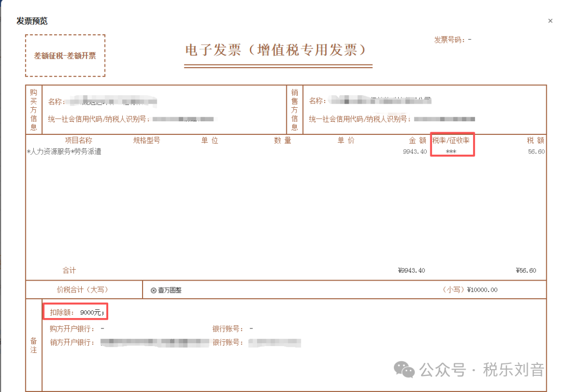Click the 税率/征收率 column header
This screenshot has width=562, height=392.
coord(451,140)
